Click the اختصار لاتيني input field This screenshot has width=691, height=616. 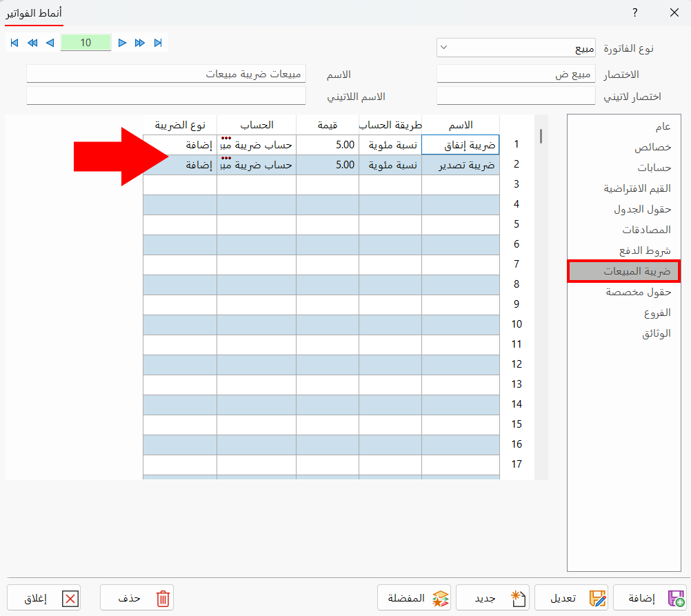[516, 96]
